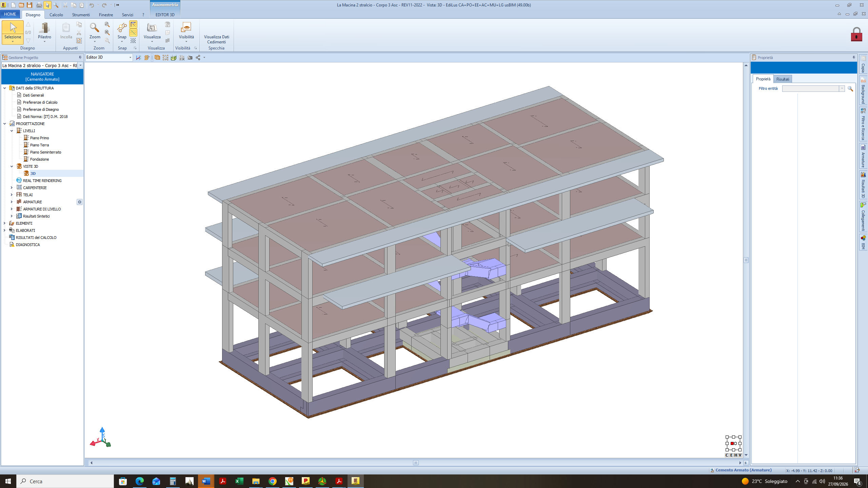The width and height of the screenshot is (868, 488).
Task: Switch to the Calcolo ribbon tab
Action: click(x=56, y=15)
